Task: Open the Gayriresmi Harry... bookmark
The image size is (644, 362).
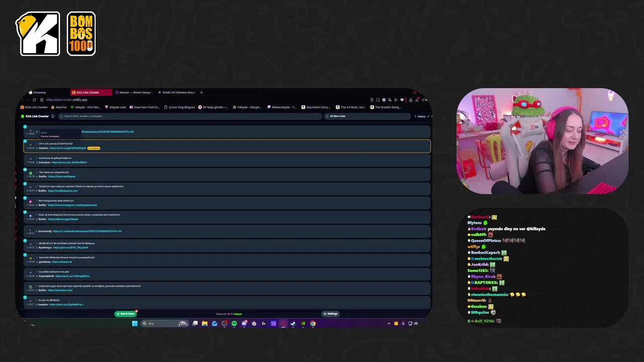Action: point(315,107)
